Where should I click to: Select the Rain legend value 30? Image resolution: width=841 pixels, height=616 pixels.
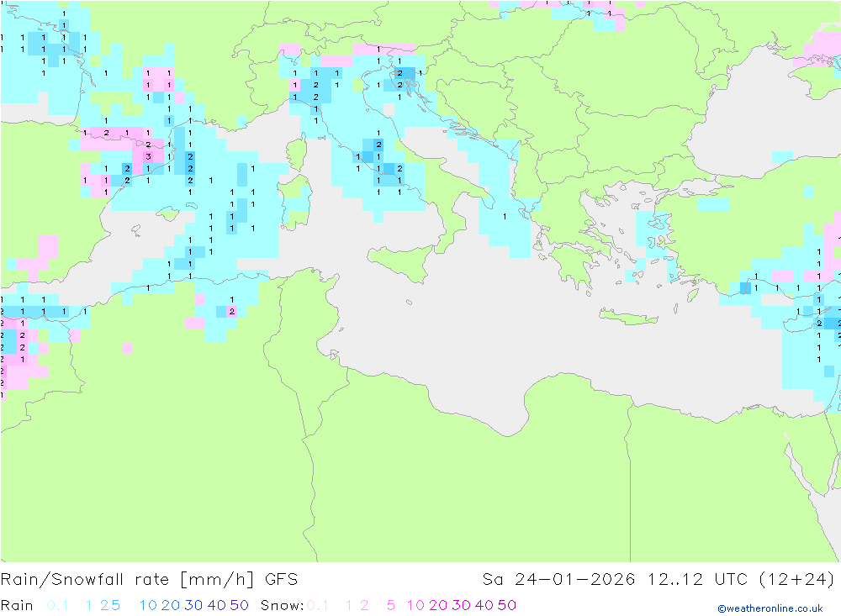tap(193, 605)
